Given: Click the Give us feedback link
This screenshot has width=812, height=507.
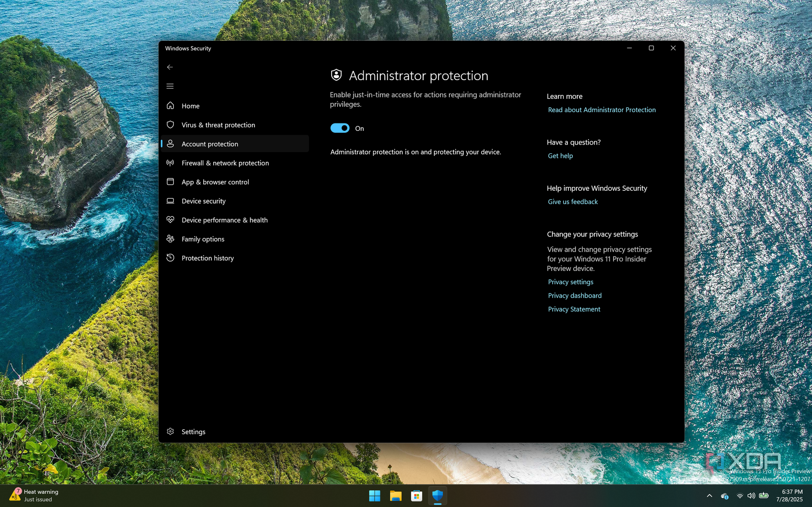Looking at the screenshot, I should (572, 202).
